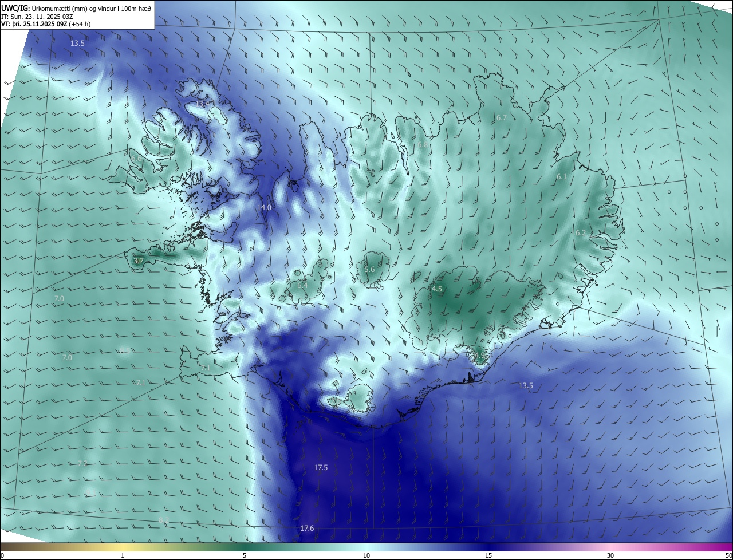The width and height of the screenshot is (733, 560).
Task: Click the legend tick label 10
Action: pyautogui.click(x=366, y=555)
